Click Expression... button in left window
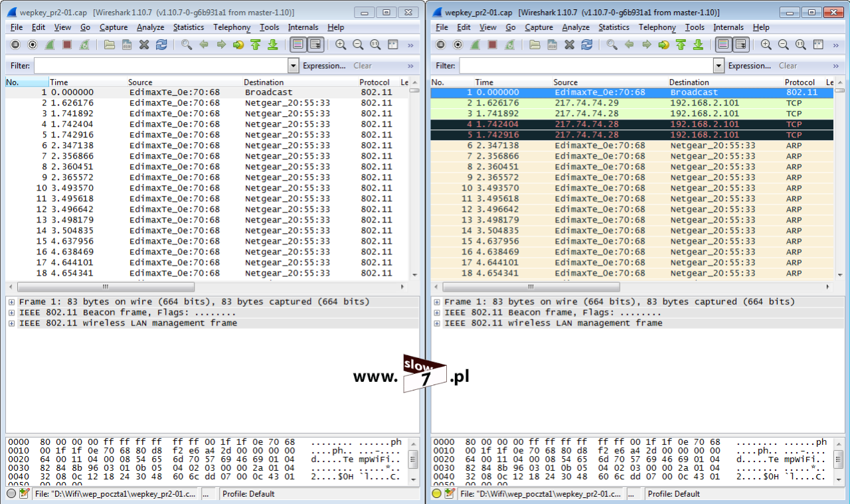Viewport: 850px width, 504px height. pyautogui.click(x=324, y=66)
